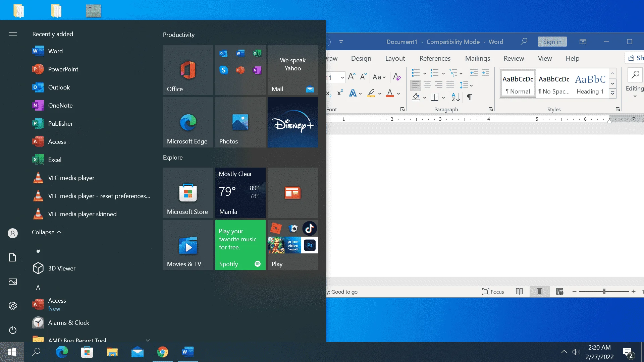The height and width of the screenshot is (362, 644).
Task: Open the References ribbon tab
Action: click(x=435, y=58)
